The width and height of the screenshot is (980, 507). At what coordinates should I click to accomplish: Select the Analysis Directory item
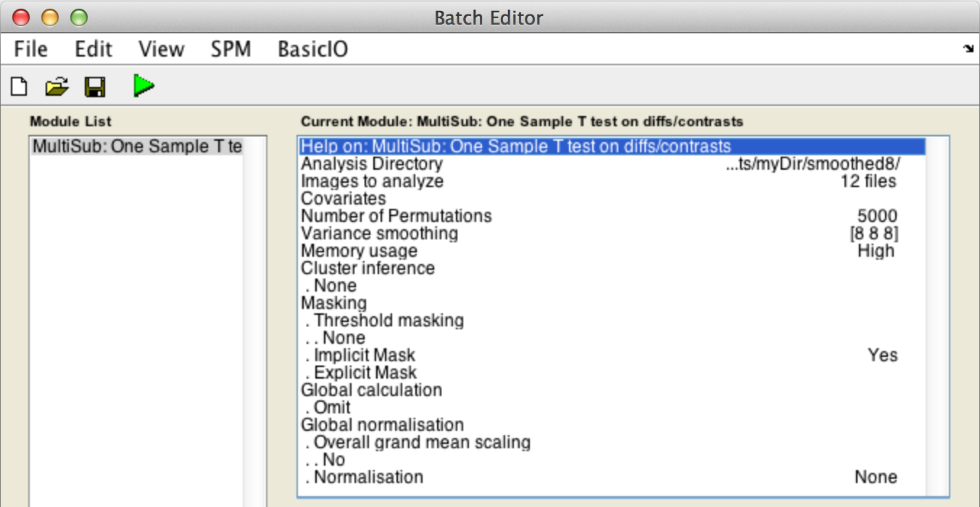point(612,164)
